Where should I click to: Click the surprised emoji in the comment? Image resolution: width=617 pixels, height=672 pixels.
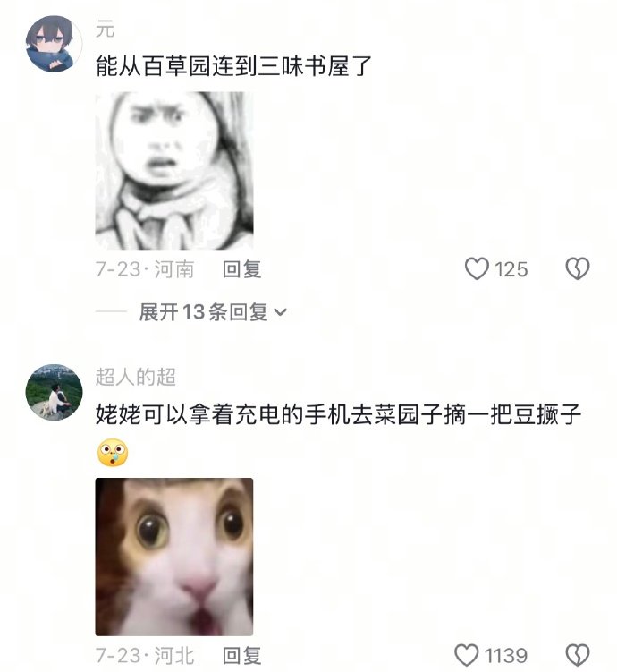tap(112, 453)
